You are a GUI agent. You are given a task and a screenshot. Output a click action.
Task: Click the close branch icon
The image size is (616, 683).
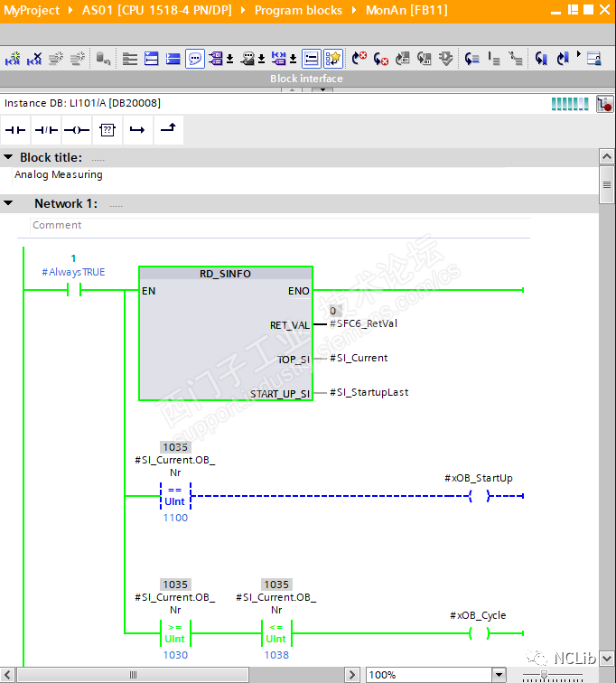point(168,130)
